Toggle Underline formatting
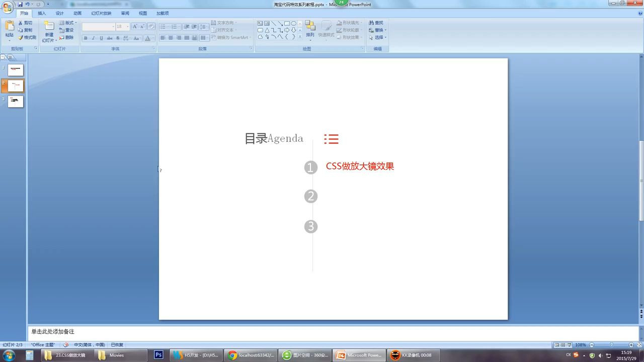The image size is (644, 362). (101, 38)
